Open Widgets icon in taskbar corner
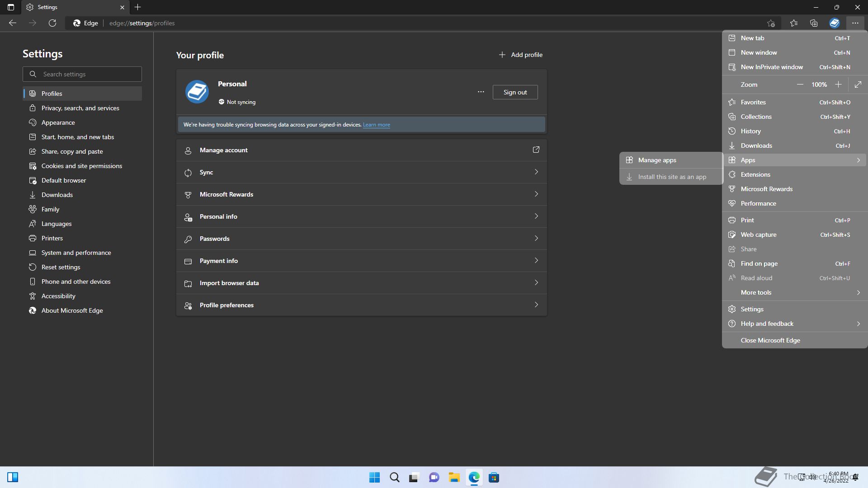This screenshot has height=488, width=868. pyautogui.click(x=13, y=478)
